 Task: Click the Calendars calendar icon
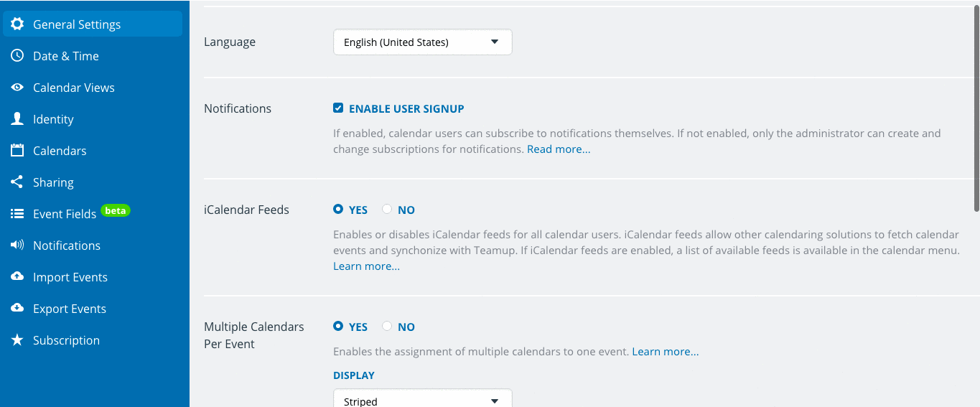pyautogui.click(x=17, y=150)
